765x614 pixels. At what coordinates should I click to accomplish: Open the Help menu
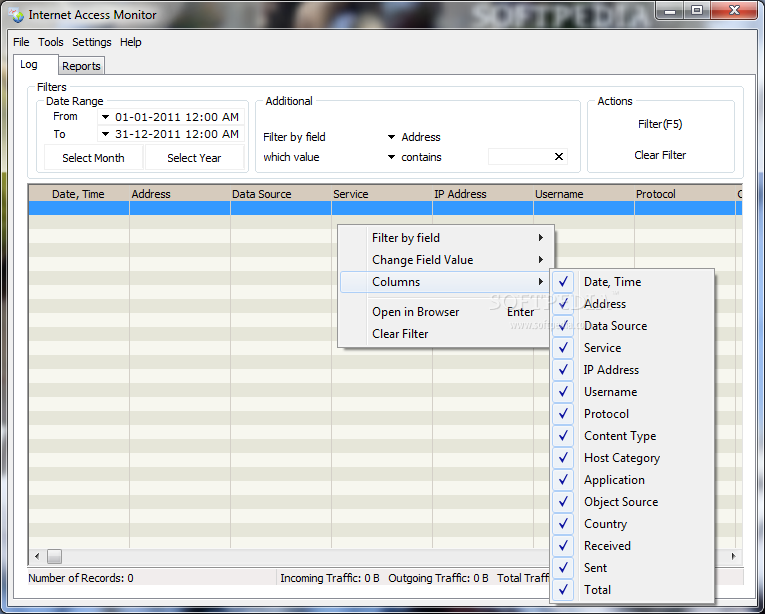point(131,42)
